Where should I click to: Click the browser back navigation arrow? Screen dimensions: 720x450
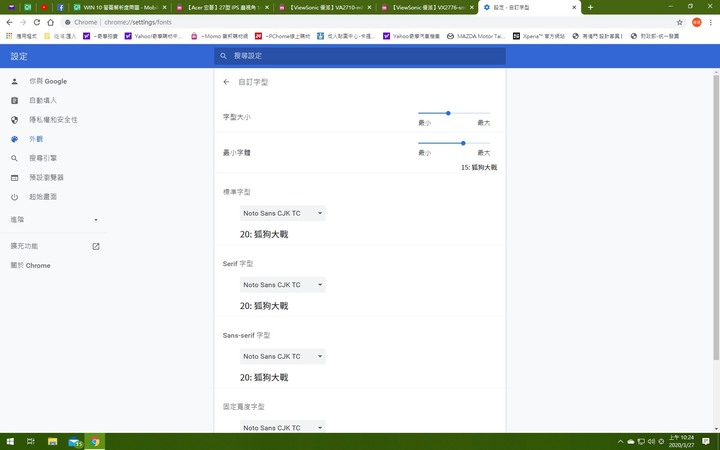point(9,22)
